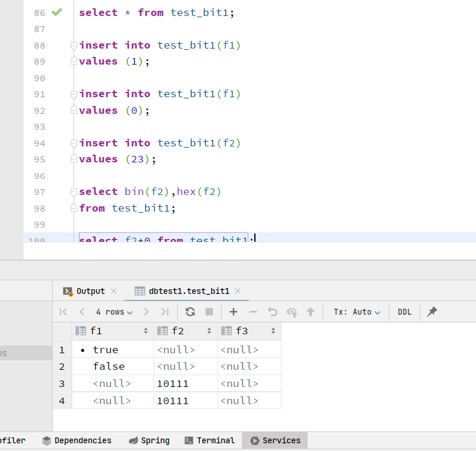Image resolution: width=476 pixels, height=451 pixels.
Task: Go to previous page of results
Action: [x=82, y=312]
